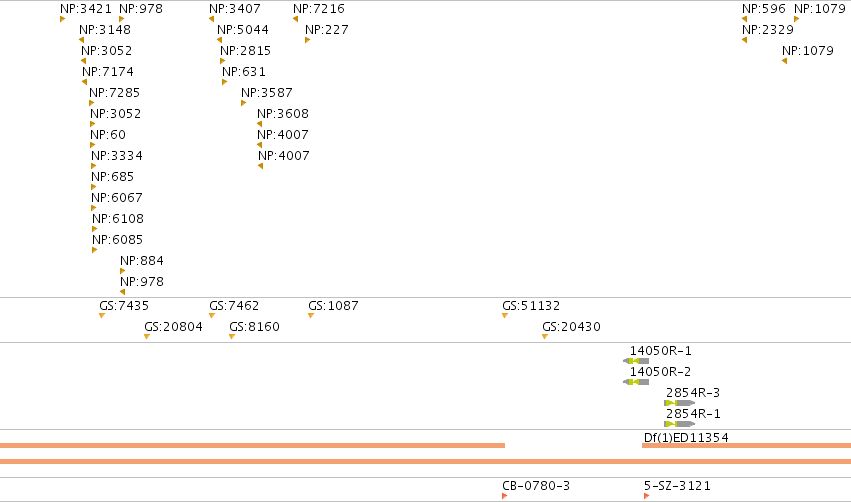Open the NP:3334 insertion marker
Screen dimensions: 851x502
pos(93,167)
